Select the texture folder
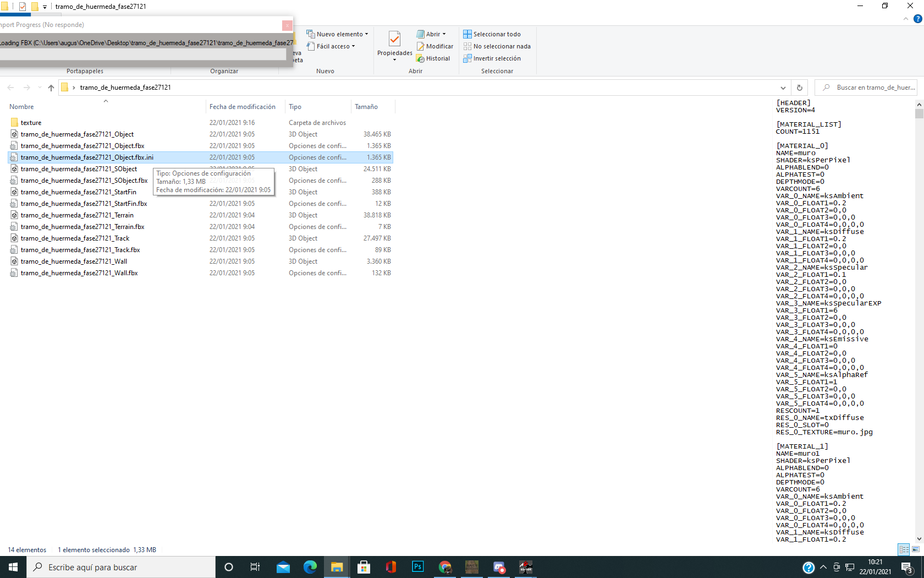Screen dimensions: 924x578 pos(201,123)
